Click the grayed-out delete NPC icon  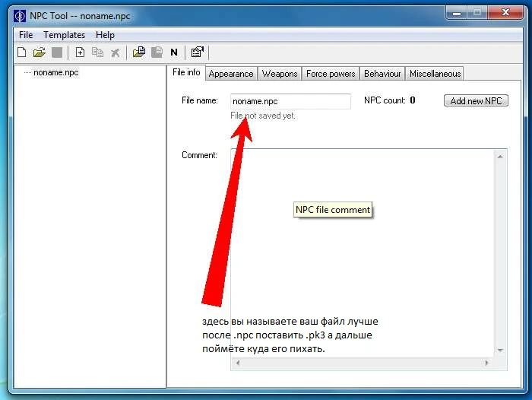(116, 52)
